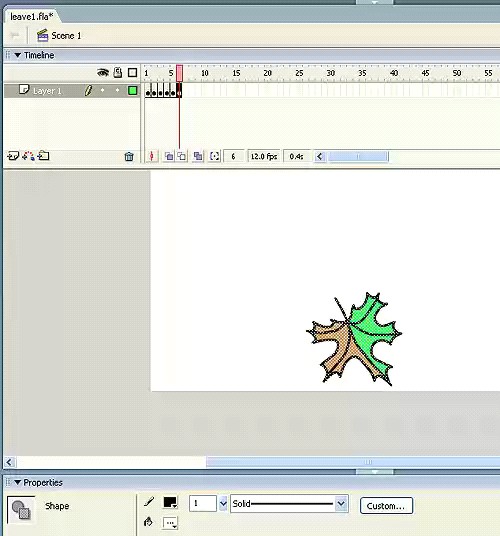500x536 pixels.
Task: Open the Solid stroke style dropdown
Action: tap(341, 504)
